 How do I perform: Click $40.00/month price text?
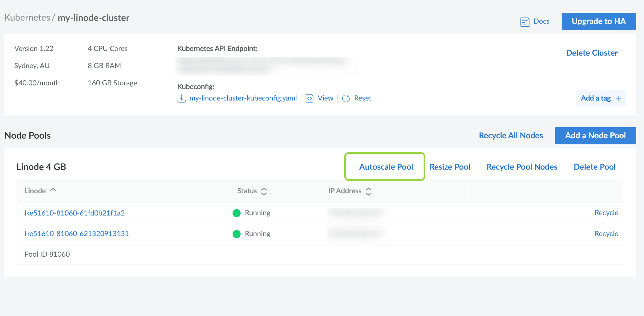coord(37,83)
